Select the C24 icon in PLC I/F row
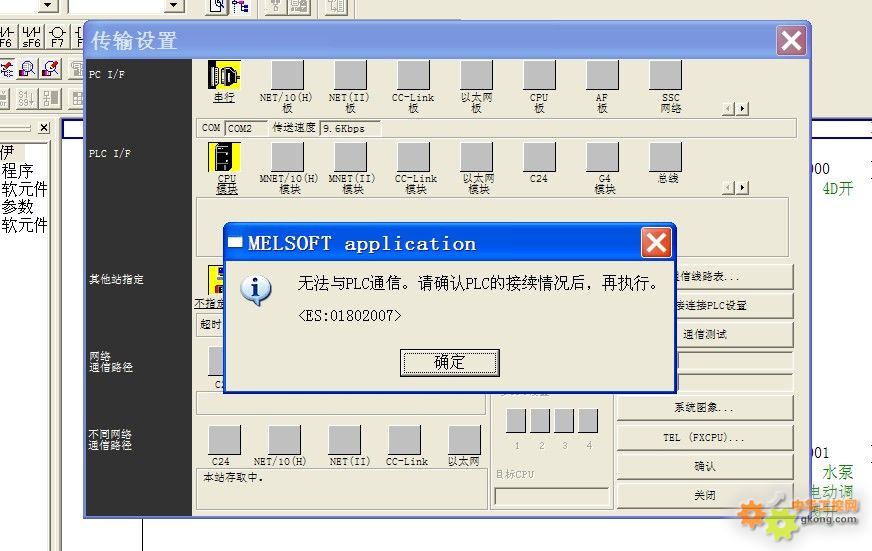This screenshot has width=872, height=551. click(x=539, y=157)
